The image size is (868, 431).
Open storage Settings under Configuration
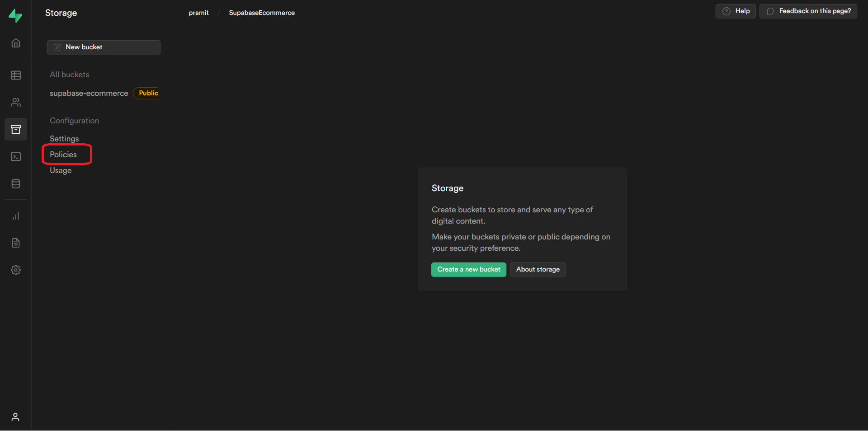pyautogui.click(x=64, y=139)
